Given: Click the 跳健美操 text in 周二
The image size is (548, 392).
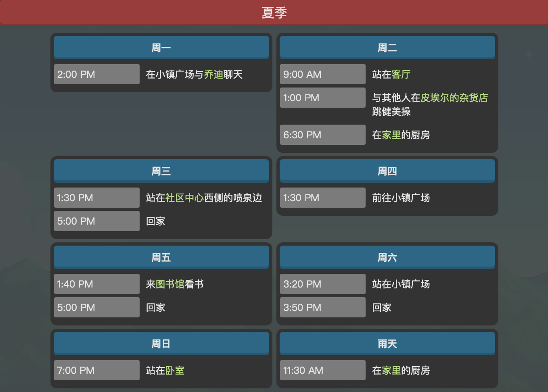Looking at the screenshot, I should coord(391,112).
